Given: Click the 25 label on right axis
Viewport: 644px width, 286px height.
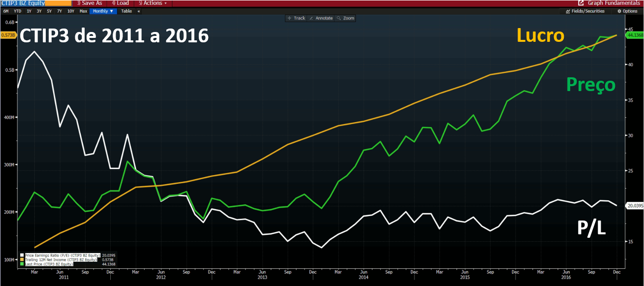Looking at the screenshot, I should point(630,171).
